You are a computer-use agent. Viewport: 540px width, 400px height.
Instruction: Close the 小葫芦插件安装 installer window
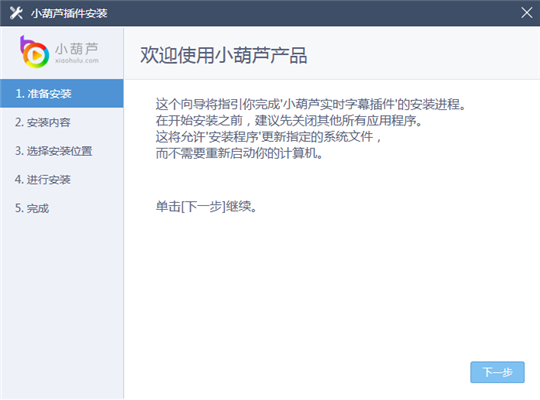[x=527, y=13]
